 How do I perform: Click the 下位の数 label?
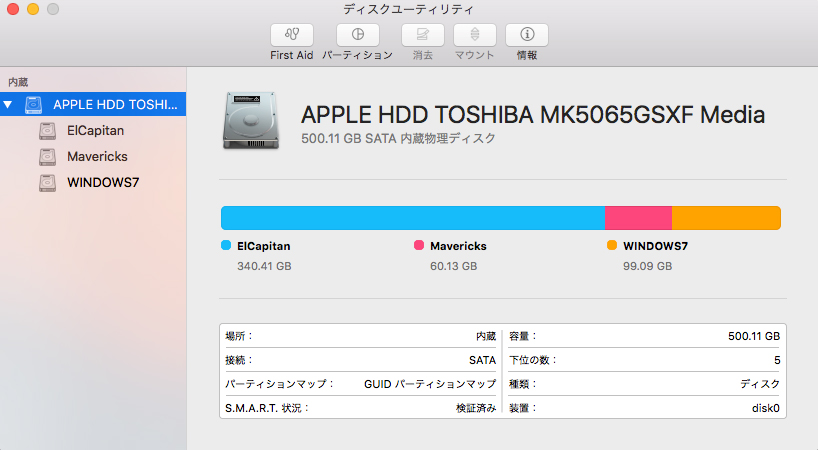point(533,360)
